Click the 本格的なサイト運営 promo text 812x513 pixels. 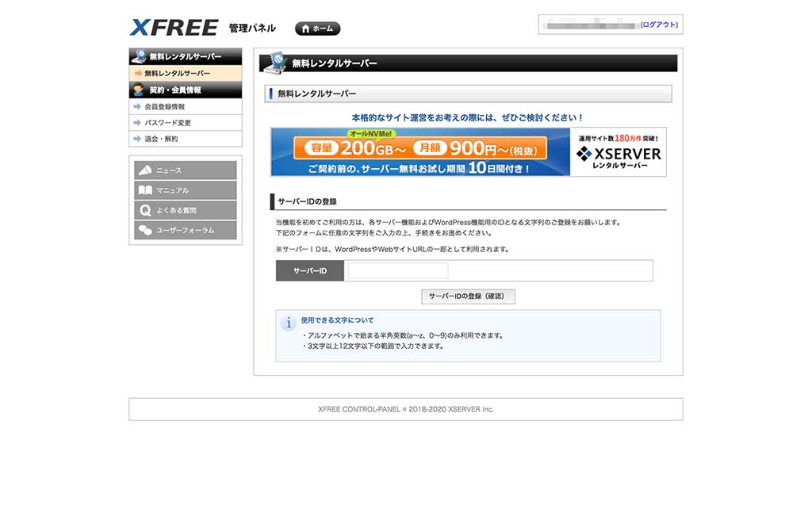click(468, 117)
